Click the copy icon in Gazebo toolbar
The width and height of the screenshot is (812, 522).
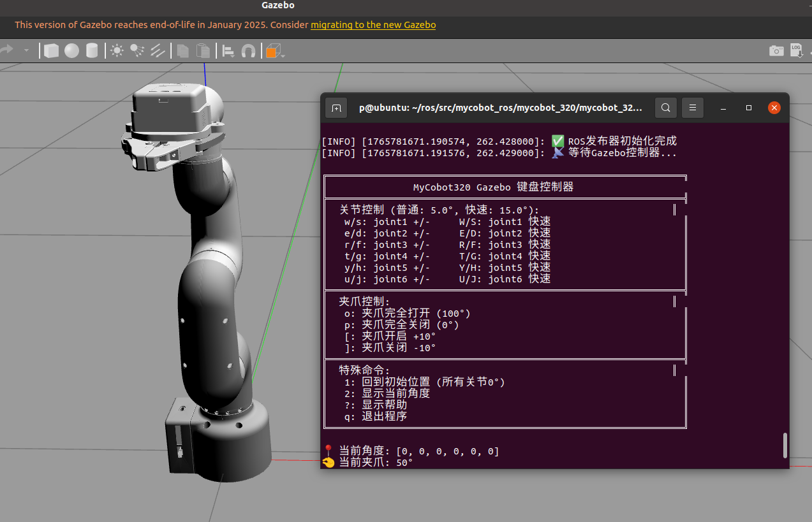coord(183,50)
